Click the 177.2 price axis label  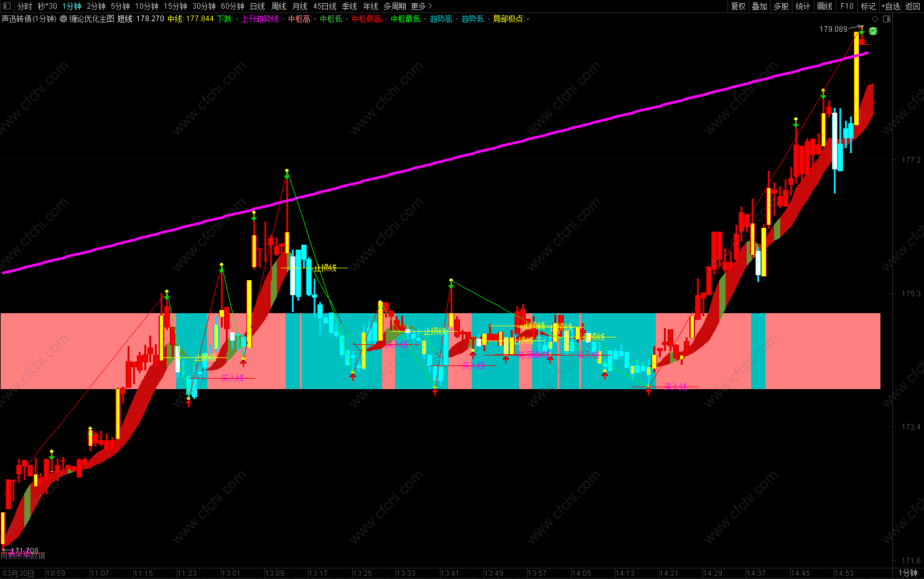[x=911, y=160]
